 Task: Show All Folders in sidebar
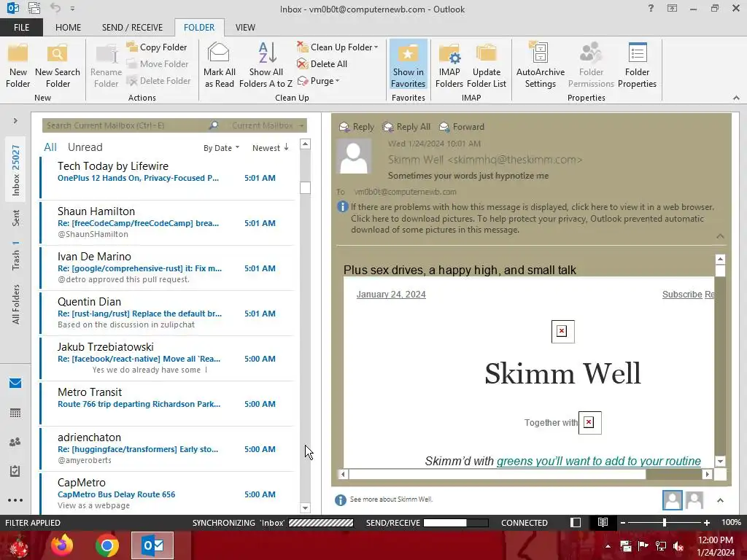(x=16, y=304)
